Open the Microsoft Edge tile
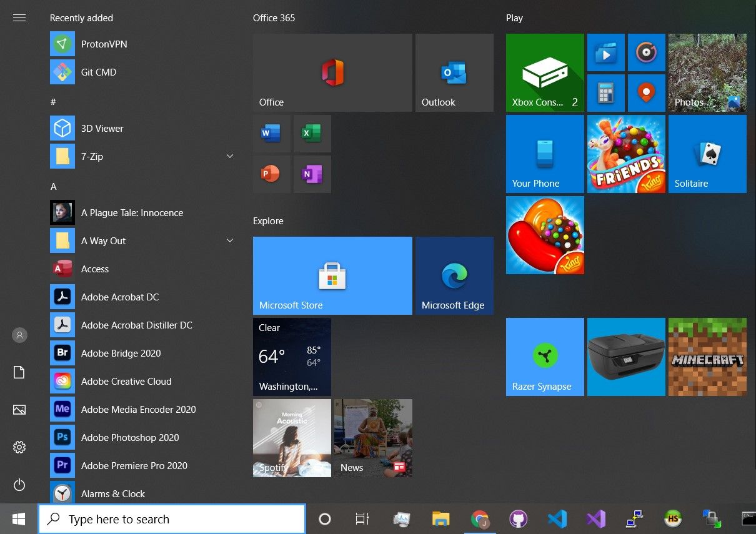 pyautogui.click(x=454, y=275)
